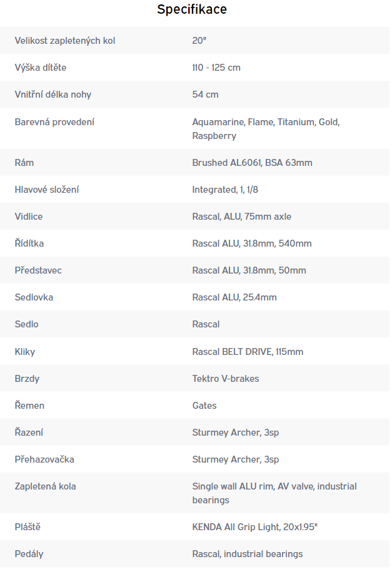Image resolution: width=392 pixels, height=569 pixels.
Task: Click the Přehazovačka Sturmey Archer value
Action: point(236,459)
